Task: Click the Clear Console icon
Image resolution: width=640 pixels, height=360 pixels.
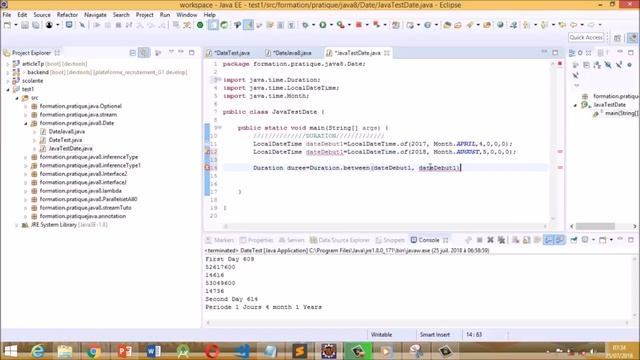Action: 516,240
